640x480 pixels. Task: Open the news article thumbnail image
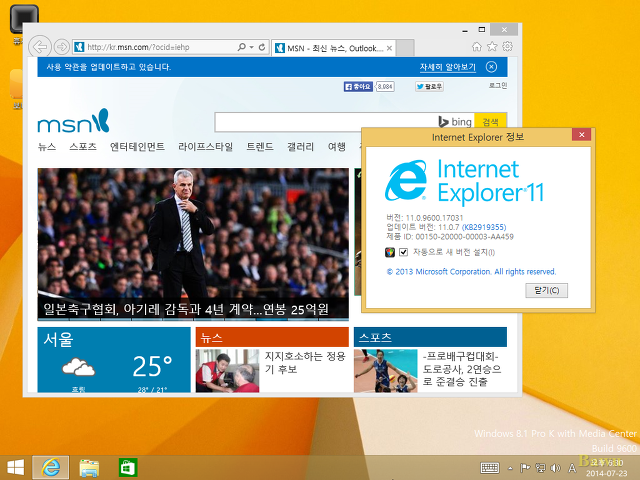[227, 371]
